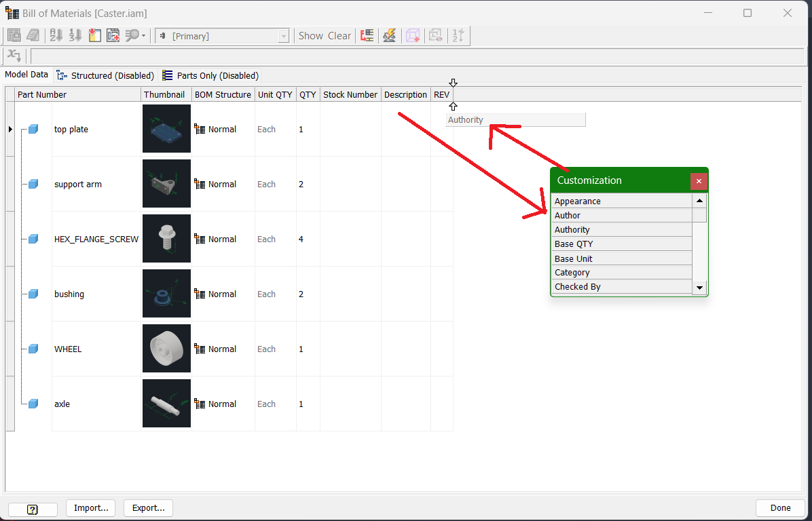Switch to the Model Data tab
This screenshot has height=521, width=812.
coord(26,75)
